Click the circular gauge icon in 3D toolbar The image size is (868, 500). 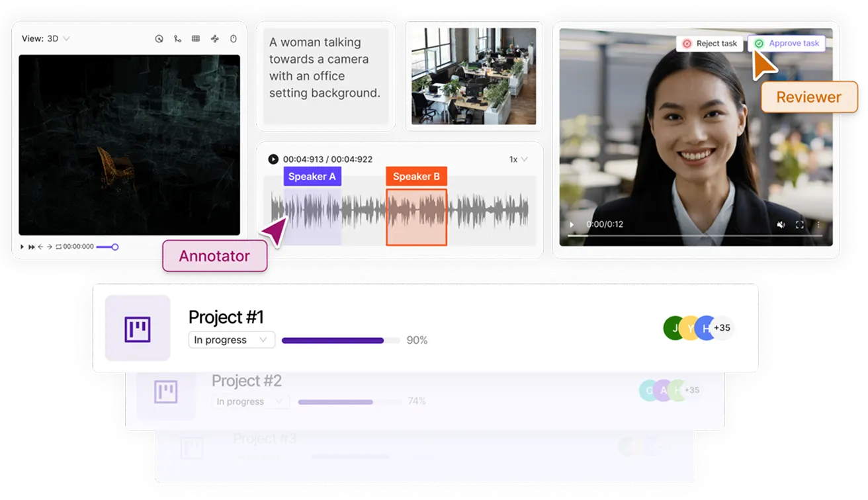(x=159, y=39)
